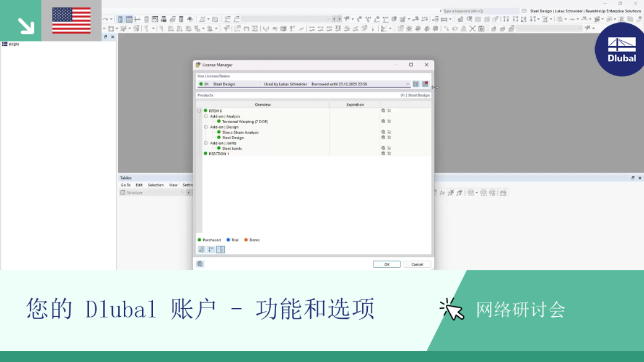This screenshot has width=644, height=362.
Task: Click 'RFEM' root in navigator panel
Action: point(14,44)
